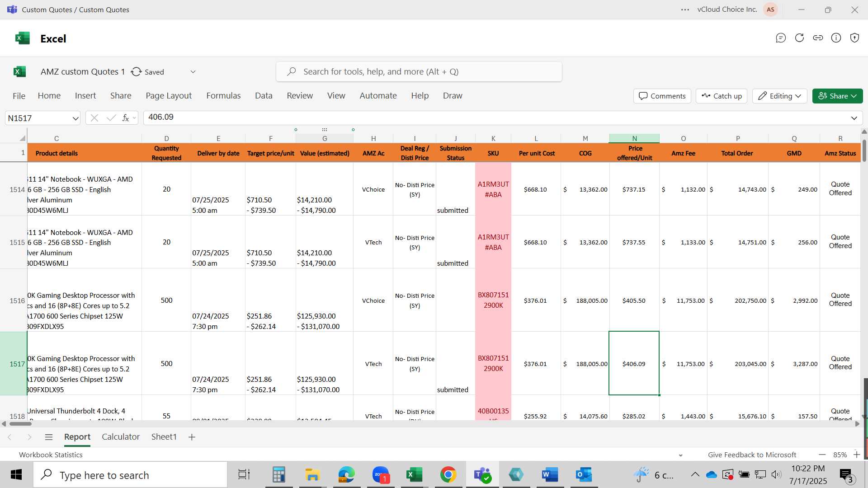Image resolution: width=868 pixels, height=488 pixels.
Task: Expand the fx function dropdown arrow
Action: (x=134, y=118)
